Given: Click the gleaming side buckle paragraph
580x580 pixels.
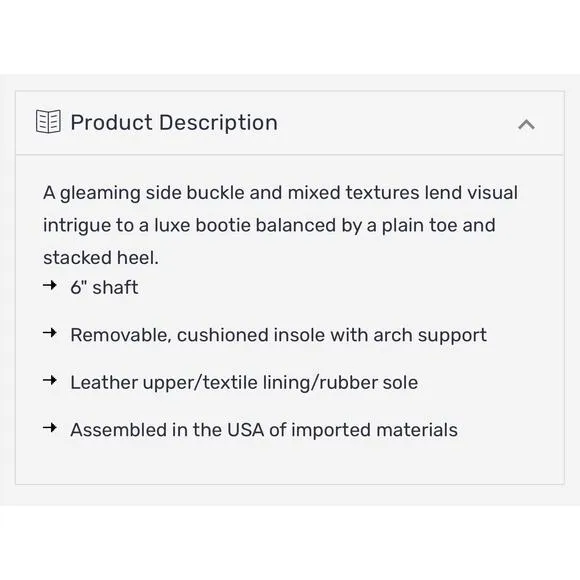Looking at the screenshot, I should pos(280,225).
